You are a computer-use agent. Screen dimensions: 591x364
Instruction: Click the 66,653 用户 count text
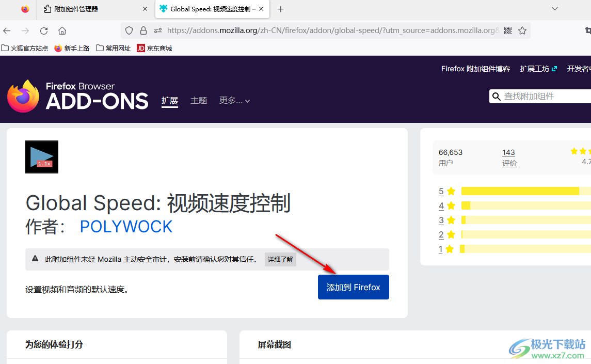coord(451,157)
